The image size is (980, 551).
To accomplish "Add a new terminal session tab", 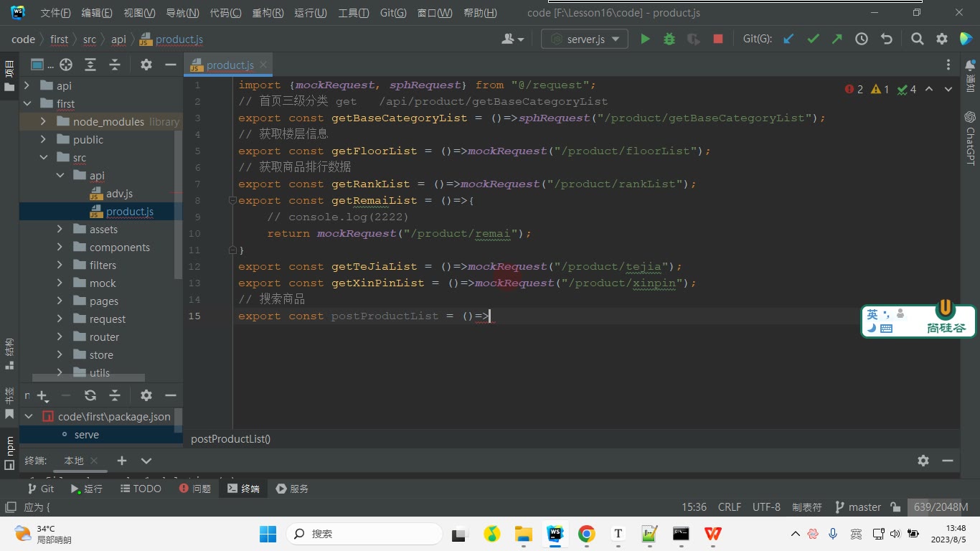I will pyautogui.click(x=122, y=461).
